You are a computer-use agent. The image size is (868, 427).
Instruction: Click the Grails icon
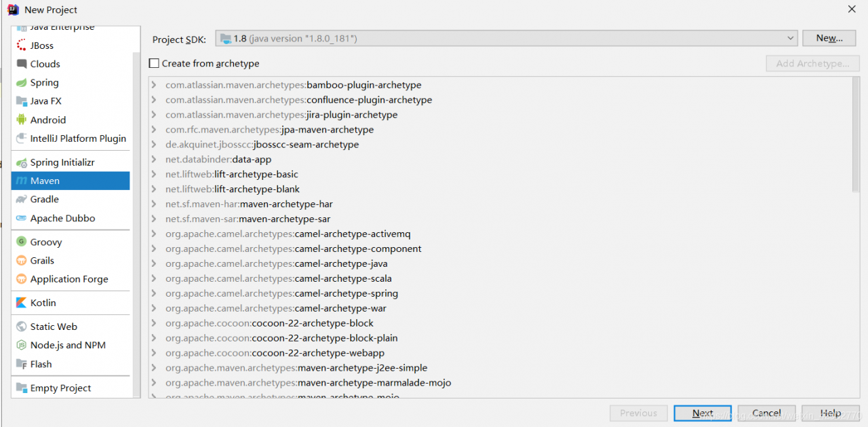click(x=22, y=260)
